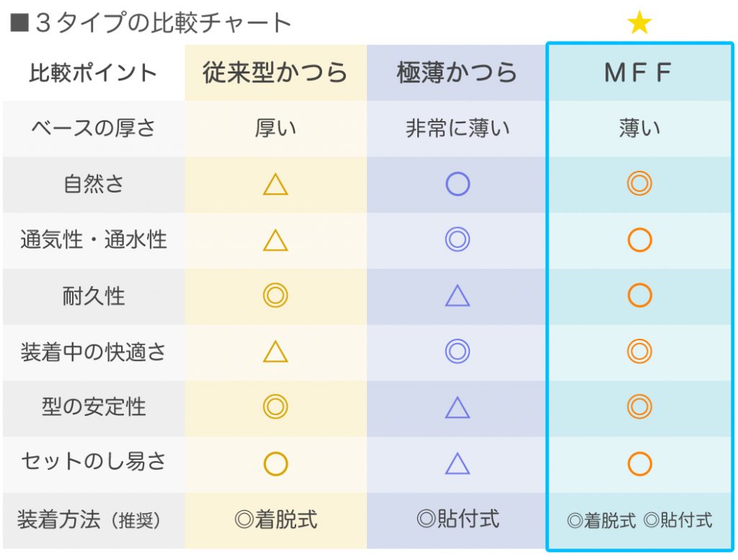This screenshot has height=560, width=738.
Task: Click the triangle for 従来型かつら 自然さ
Action: click(275, 185)
